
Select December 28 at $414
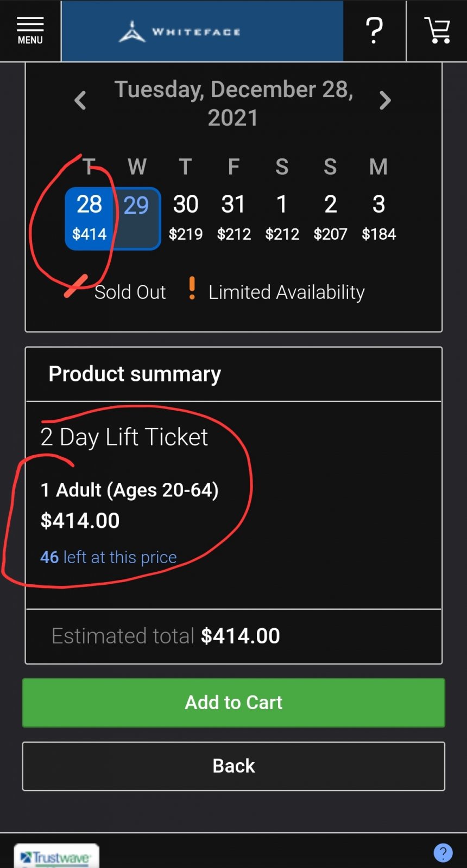click(x=89, y=218)
